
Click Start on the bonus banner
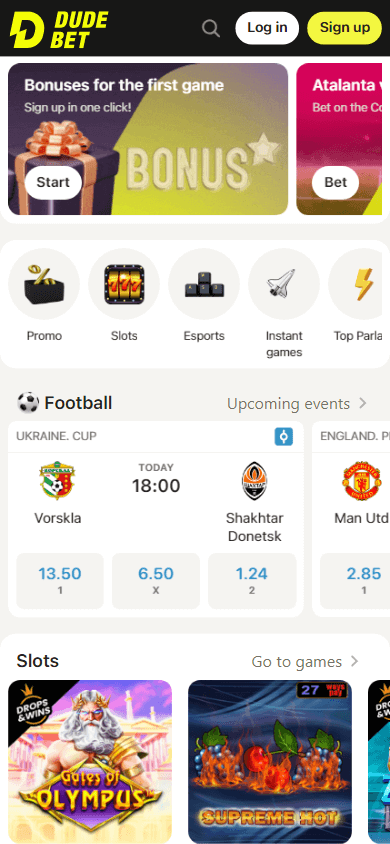(x=53, y=182)
